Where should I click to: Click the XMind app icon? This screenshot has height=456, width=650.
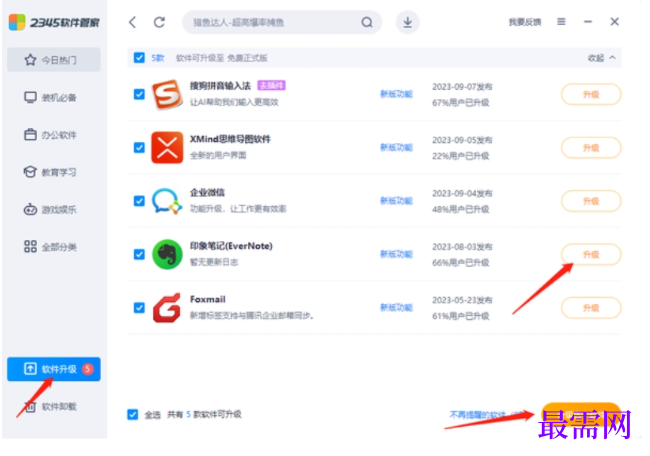coord(167,148)
